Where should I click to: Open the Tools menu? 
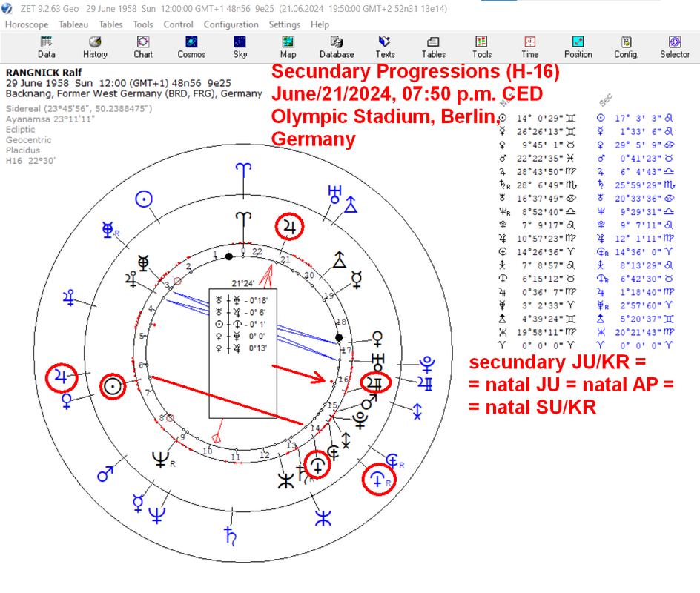143,24
